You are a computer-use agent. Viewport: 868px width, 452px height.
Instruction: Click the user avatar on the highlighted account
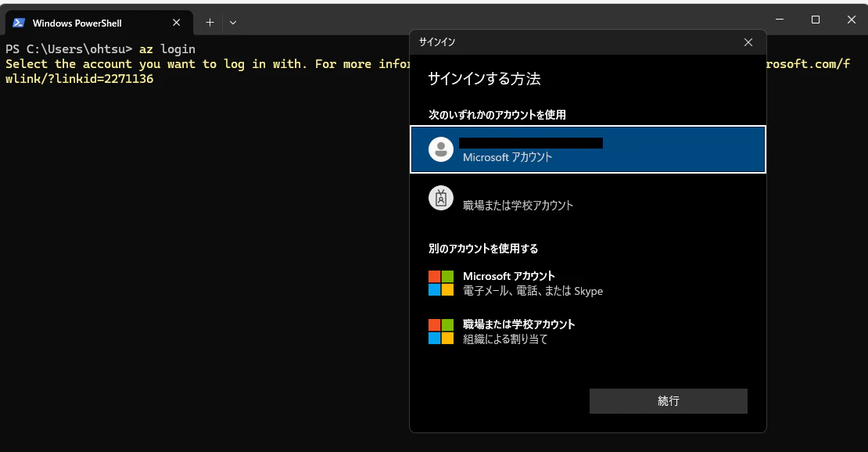440,149
